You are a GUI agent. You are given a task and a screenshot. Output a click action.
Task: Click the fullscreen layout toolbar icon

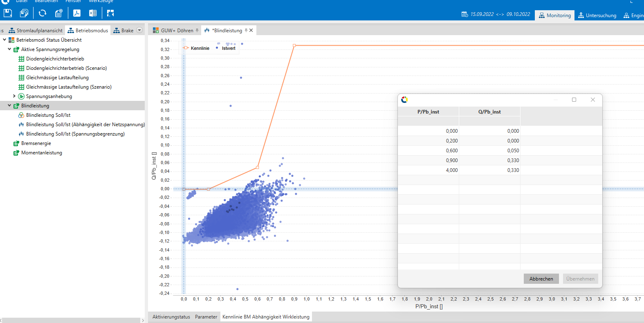click(x=110, y=13)
